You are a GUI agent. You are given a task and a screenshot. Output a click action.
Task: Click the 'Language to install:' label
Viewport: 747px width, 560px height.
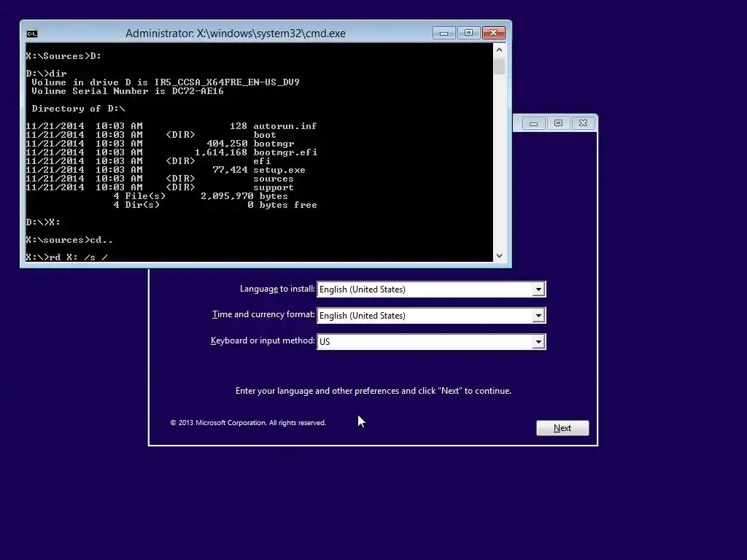[x=277, y=289]
